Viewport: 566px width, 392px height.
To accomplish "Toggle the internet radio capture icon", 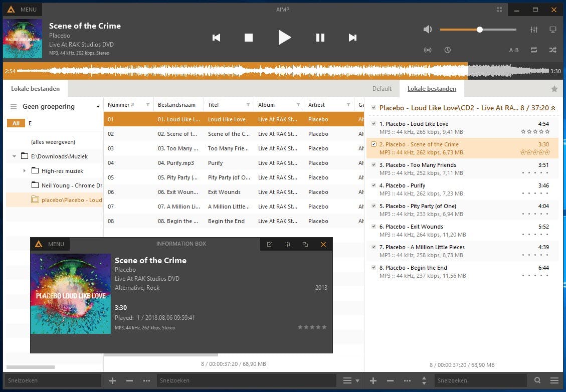I will [428, 50].
